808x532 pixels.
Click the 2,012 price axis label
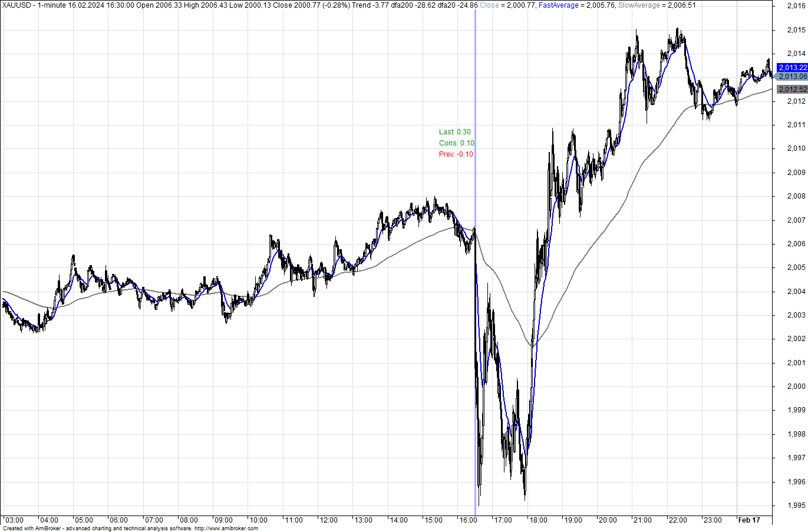(x=796, y=101)
